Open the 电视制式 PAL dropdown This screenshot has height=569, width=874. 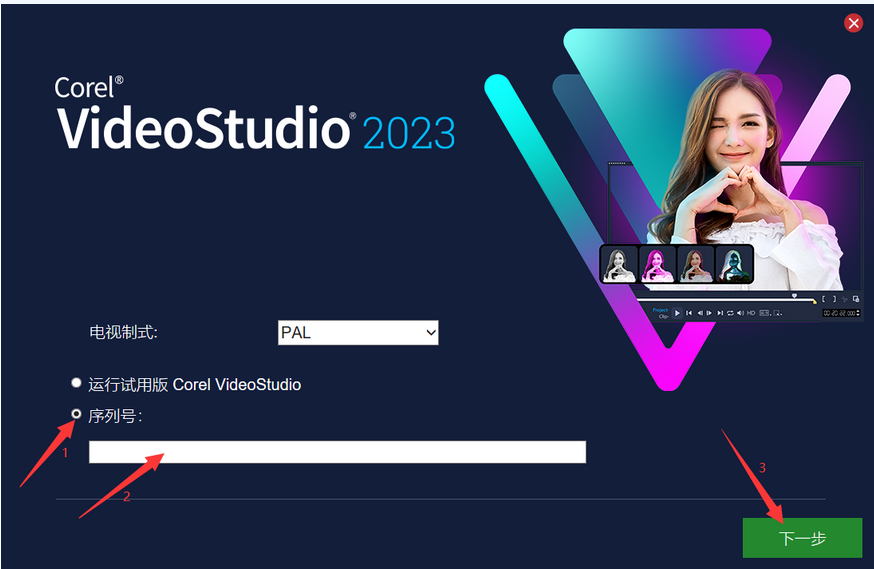click(358, 333)
